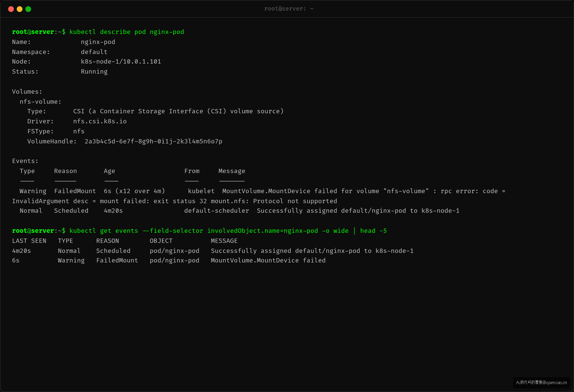Click the node value 'k8s-node-1/10.0.1.101'
The height and width of the screenshot is (392, 574).
click(x=121, y=62)
